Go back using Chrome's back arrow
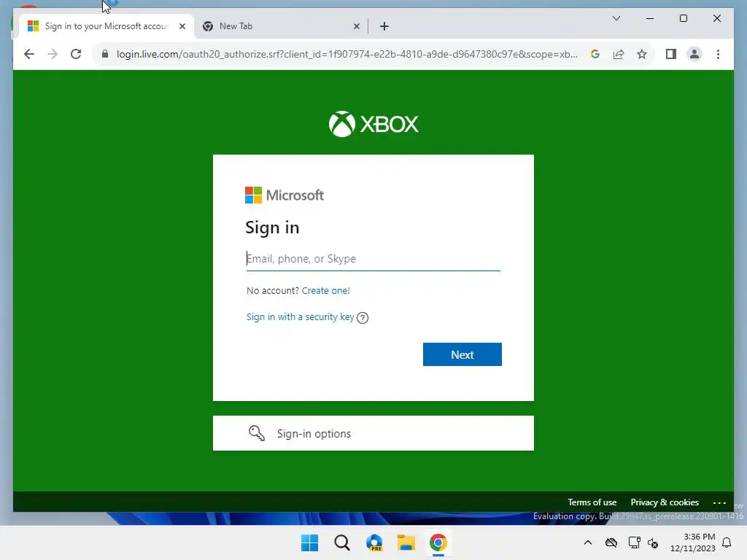 (x=29, y=54)
